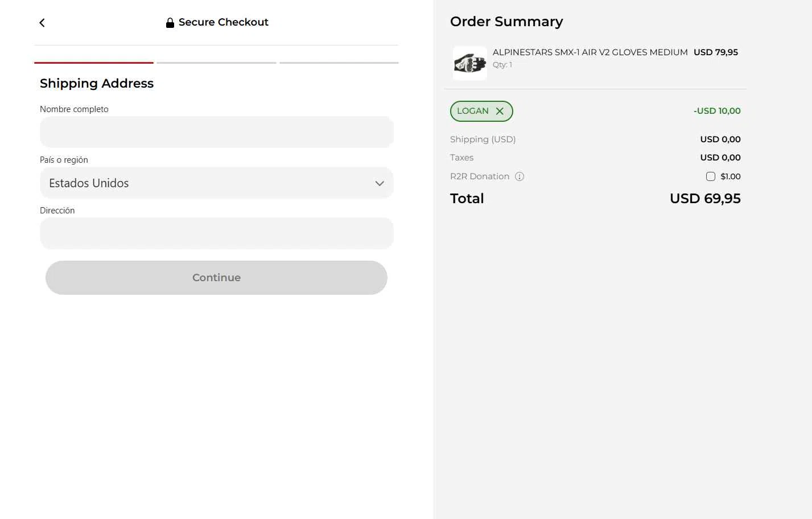Focus the Dirección input field
This screenshot has width=812, height=519.
tap(216, 233)
